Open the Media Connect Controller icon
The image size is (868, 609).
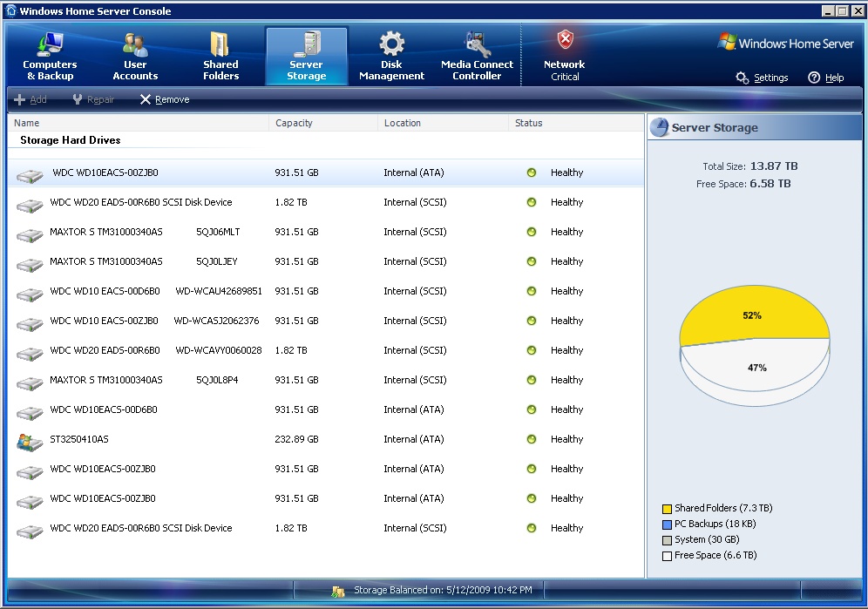(x=477, y=44)
